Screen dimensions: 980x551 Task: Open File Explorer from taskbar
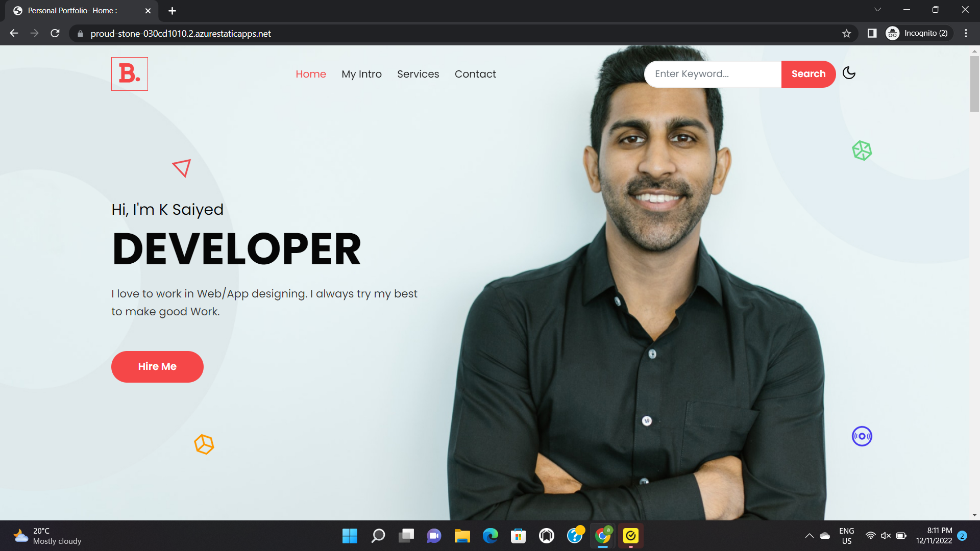coord(462,536)
